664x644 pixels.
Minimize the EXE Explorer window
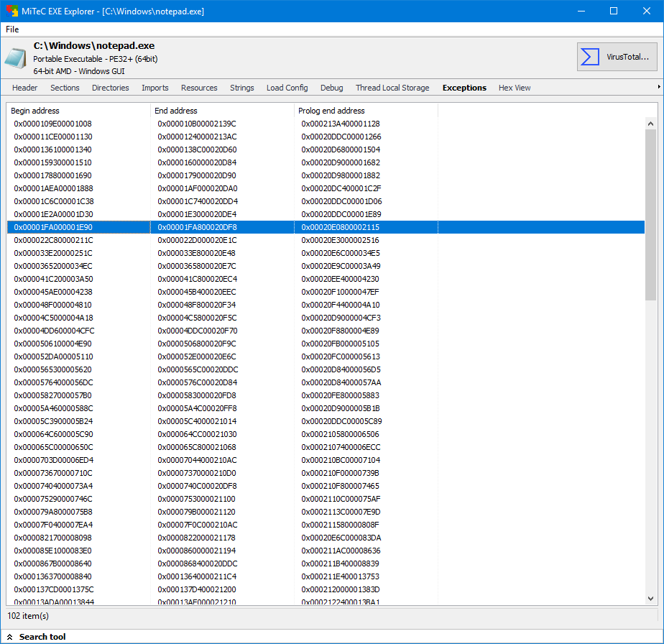(x=581, y=11)
